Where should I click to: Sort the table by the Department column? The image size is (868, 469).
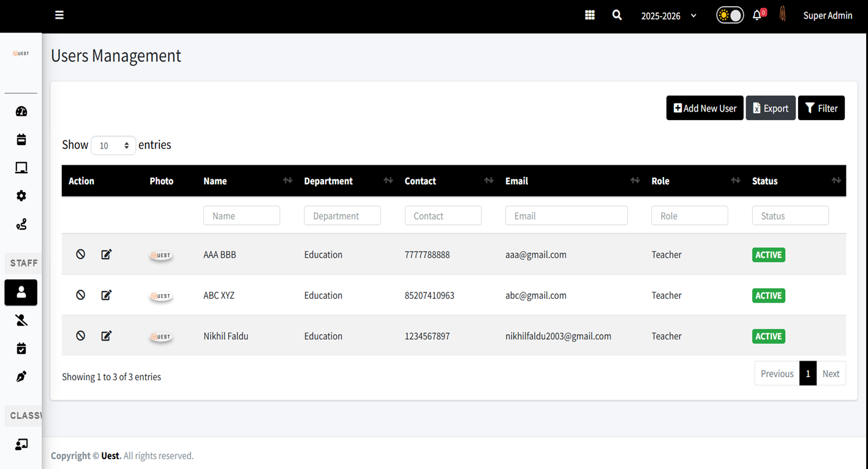tap(349, 181)
